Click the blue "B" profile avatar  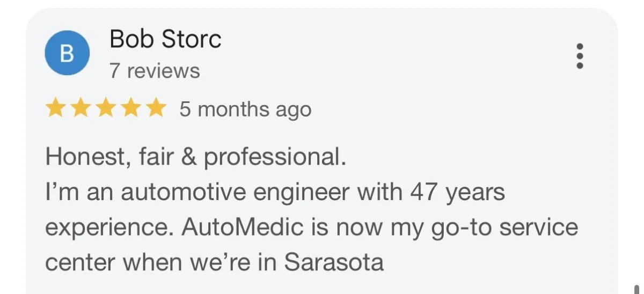click(67, 54)
